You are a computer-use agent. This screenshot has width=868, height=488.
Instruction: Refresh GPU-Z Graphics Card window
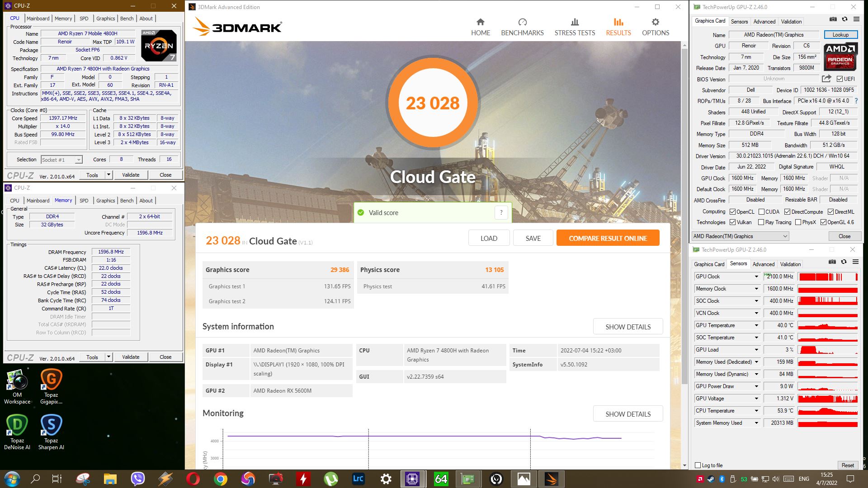[x=844, y=19]
